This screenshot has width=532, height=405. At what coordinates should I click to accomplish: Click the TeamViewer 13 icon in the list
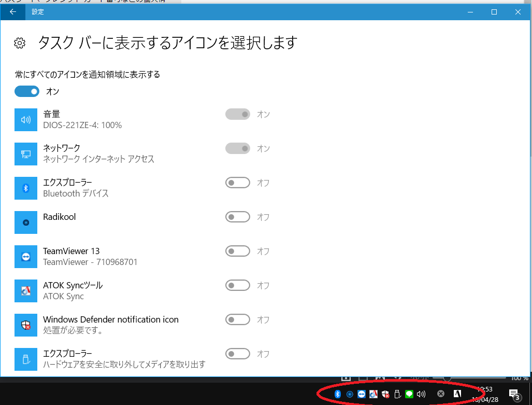coord(26,257)
